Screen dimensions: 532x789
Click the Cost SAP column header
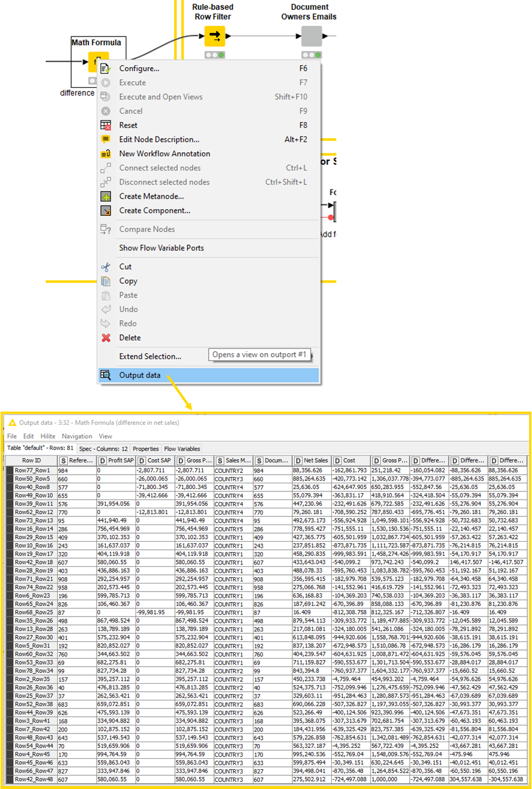[x=155, y=461]
